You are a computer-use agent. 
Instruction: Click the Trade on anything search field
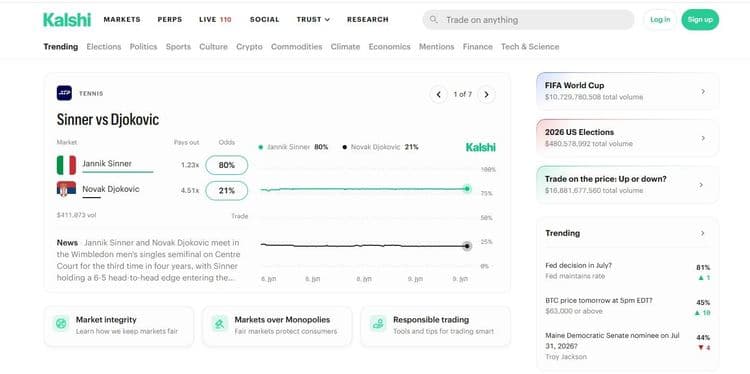529,20
